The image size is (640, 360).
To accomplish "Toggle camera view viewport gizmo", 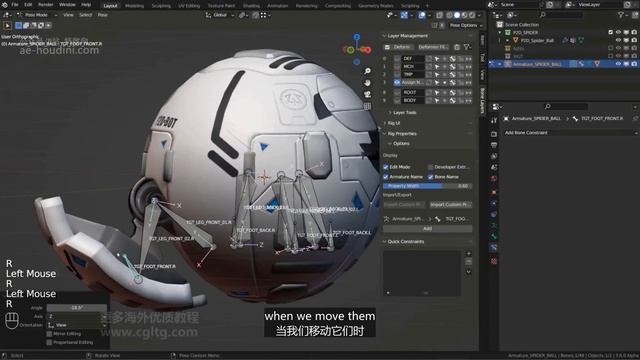I will click(x=367, y=95).
